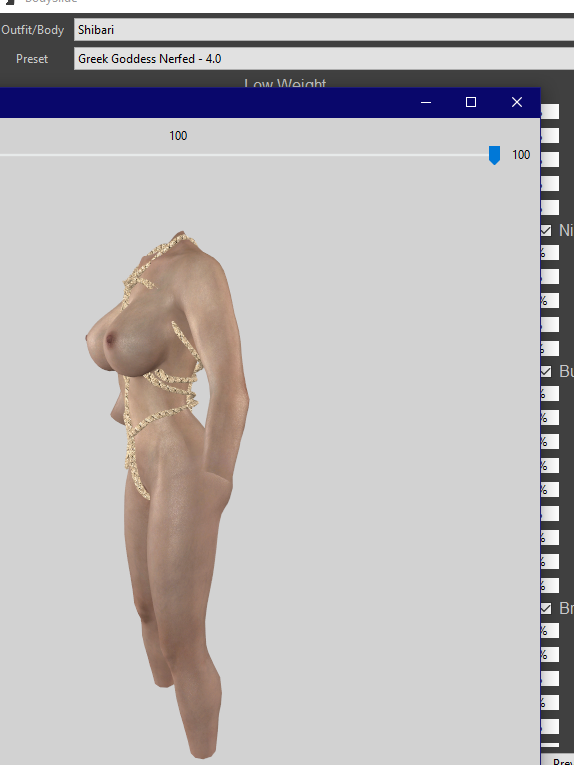This screenshot has width=574, height=765.
Task: Toggle the checkbox next to Ni category
Action: coord(546,230)
